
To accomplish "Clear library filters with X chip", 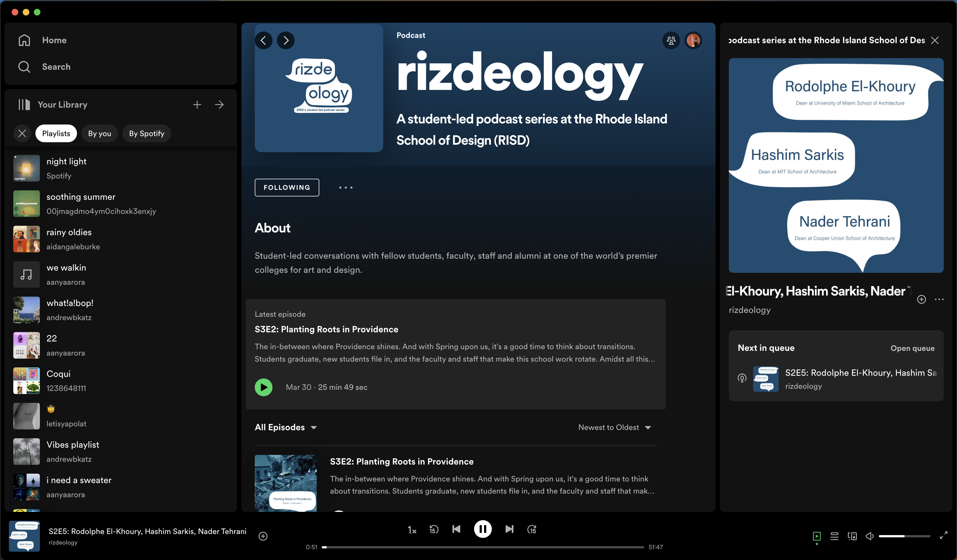I will point(22,134).
